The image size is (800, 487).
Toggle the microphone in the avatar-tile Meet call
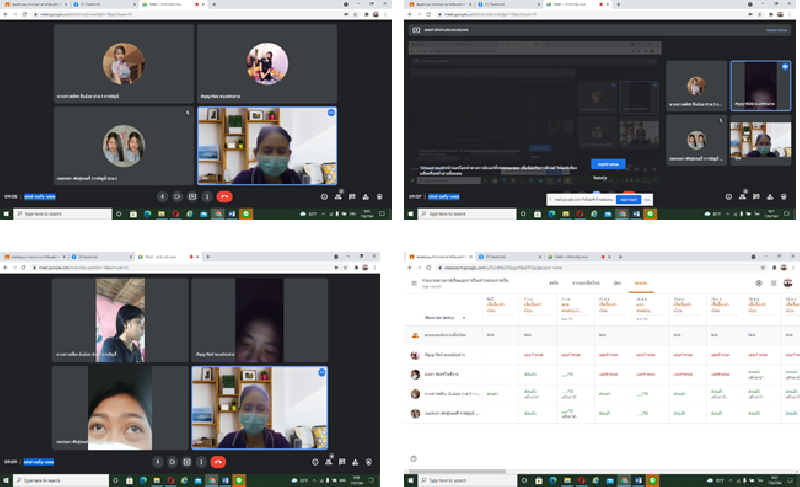click(x=161, y=197)
